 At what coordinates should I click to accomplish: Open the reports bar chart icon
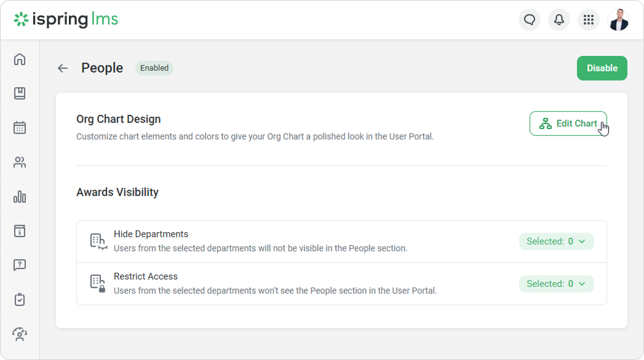[x=20, y=197]
